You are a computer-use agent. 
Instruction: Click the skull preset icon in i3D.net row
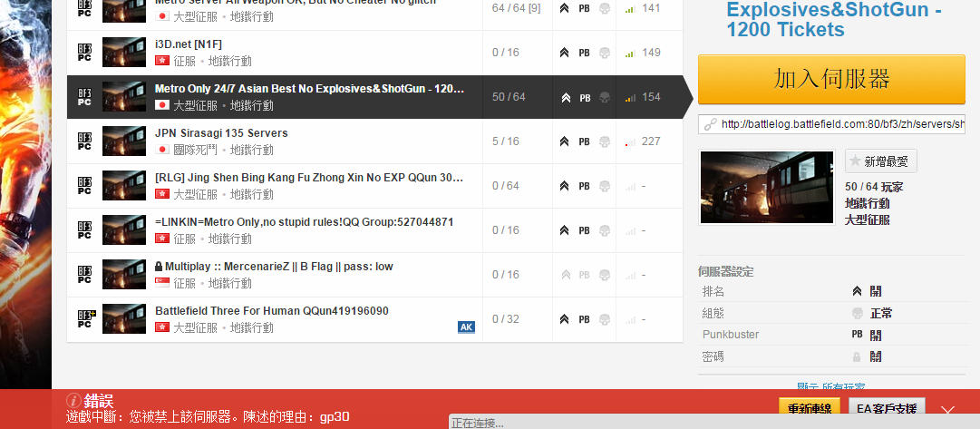coord(605,54)
